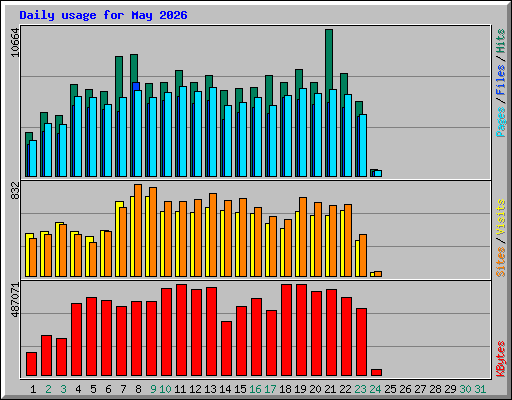Click day 30 on the x-axis
The height and width of the screenshot is (400, 512).
pyautogui.click(x=465, y=389)
